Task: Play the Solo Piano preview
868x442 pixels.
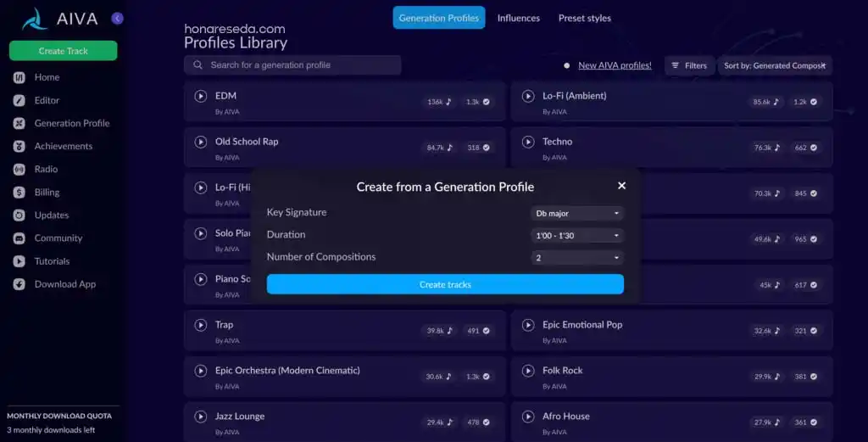Action: 200,233
